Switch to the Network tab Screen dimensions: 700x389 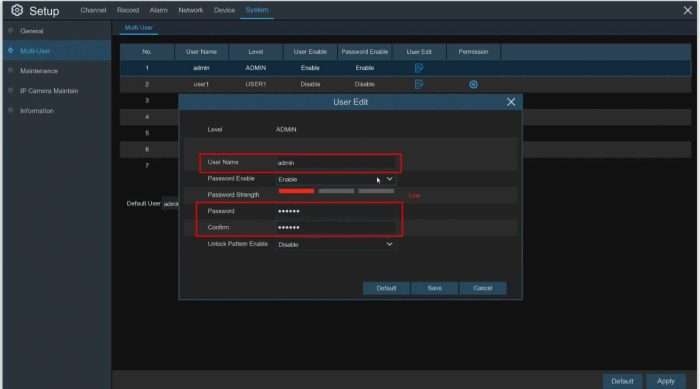coord(191,10)
